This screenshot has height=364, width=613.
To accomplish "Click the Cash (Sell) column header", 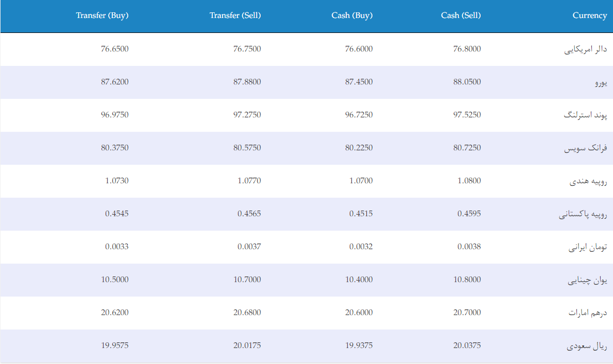I will coord(461,15).
